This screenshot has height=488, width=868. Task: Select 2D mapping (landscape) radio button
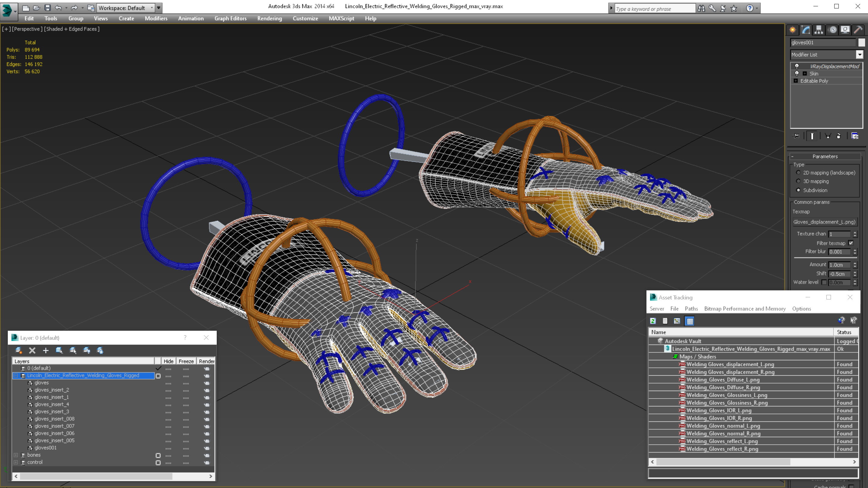pos(798,172)
